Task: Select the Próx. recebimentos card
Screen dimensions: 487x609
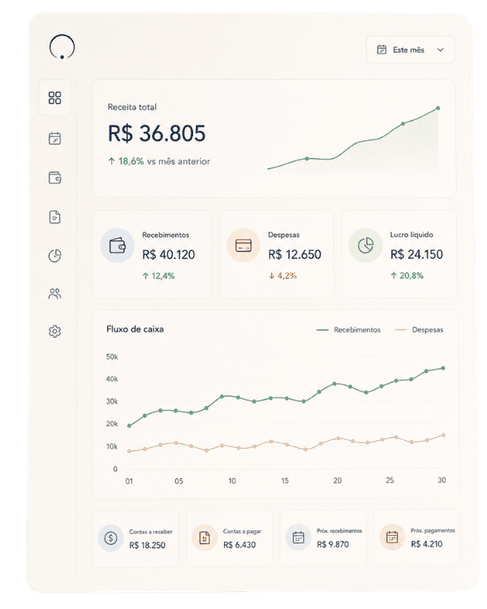Action: (323, 538)
